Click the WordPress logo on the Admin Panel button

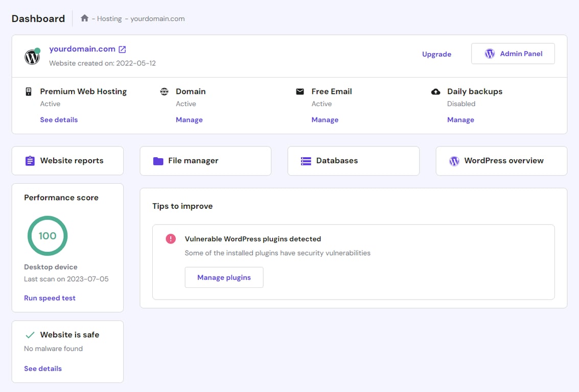[x=490, y=53]
